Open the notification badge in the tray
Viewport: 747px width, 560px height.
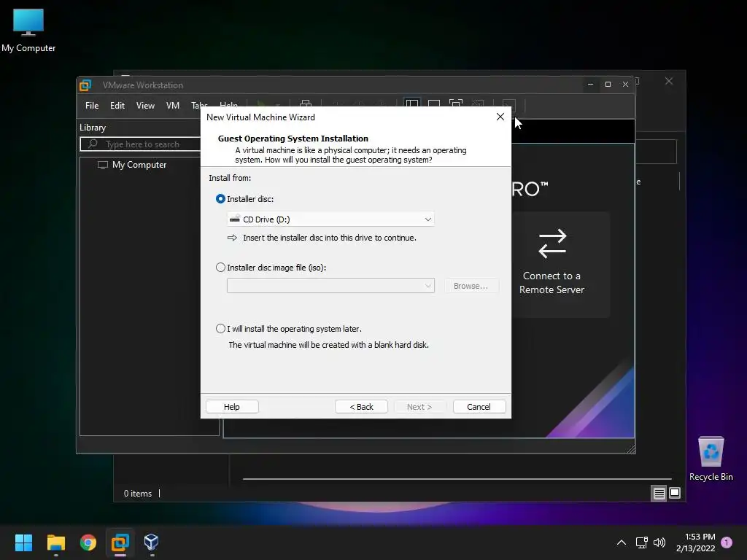point(727,542)
